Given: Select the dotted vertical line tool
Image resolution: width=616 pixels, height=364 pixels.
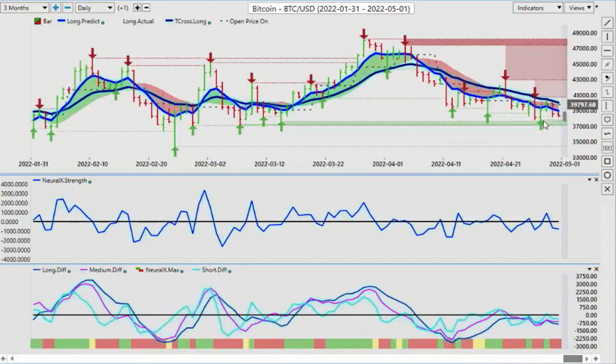Looking at the screenshot, I should (607, 106).
